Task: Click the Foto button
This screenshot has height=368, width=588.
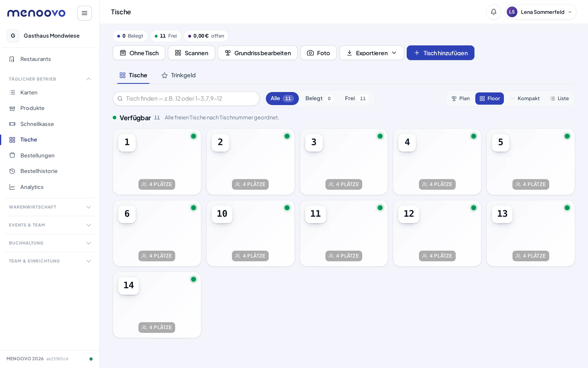Action: (318, 53)
